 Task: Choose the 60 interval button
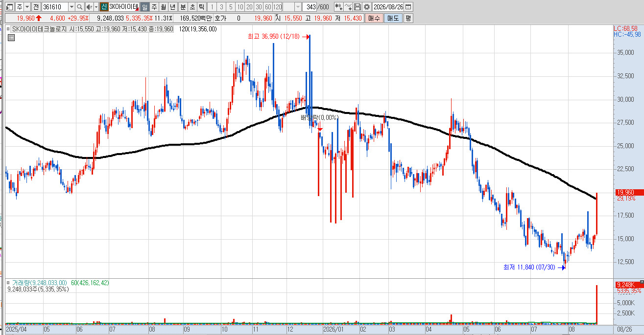268,7
